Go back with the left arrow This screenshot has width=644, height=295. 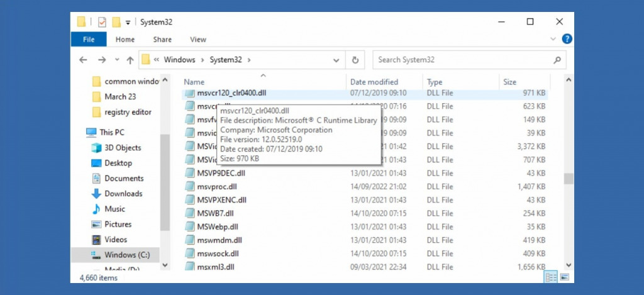coord(84,60)
